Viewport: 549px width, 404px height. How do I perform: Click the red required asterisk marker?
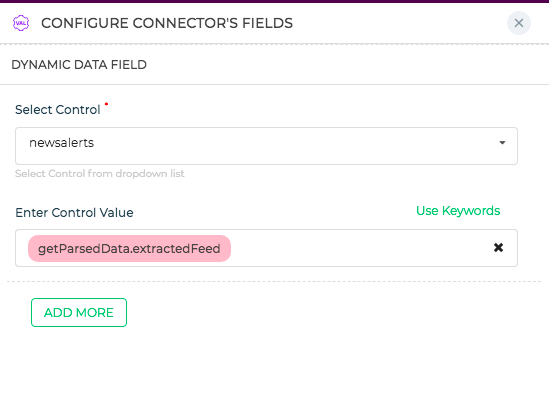coord(106,104)
